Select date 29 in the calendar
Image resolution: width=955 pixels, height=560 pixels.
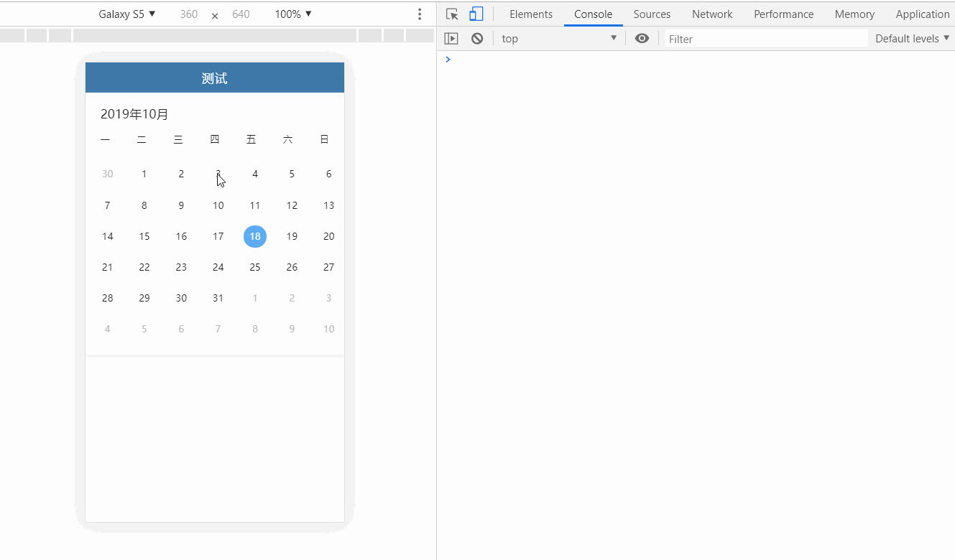click(x=144, y=298)
